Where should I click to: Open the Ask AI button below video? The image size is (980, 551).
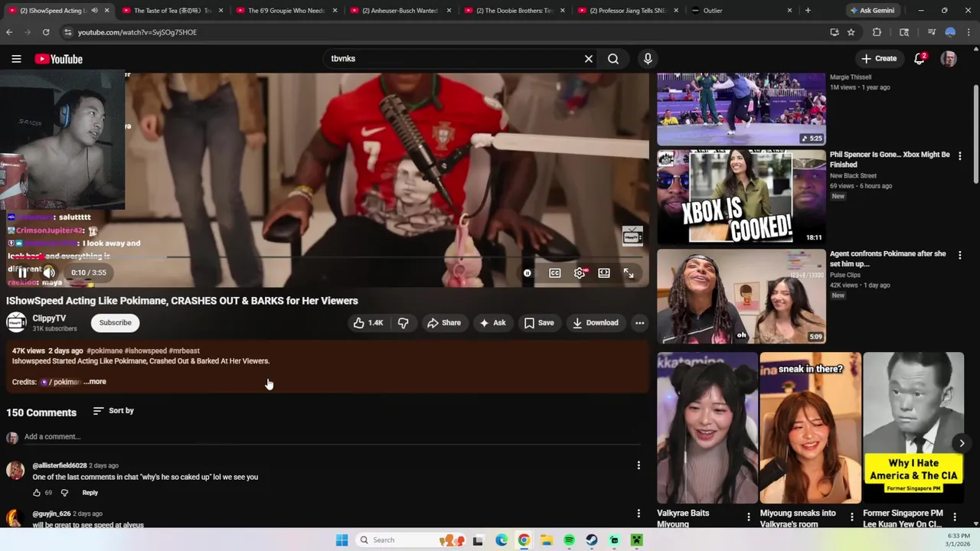click(x=492, y=323)
